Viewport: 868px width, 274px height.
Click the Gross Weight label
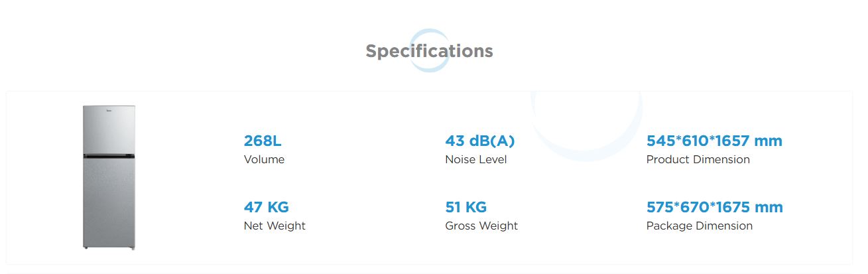coord(481,226)
